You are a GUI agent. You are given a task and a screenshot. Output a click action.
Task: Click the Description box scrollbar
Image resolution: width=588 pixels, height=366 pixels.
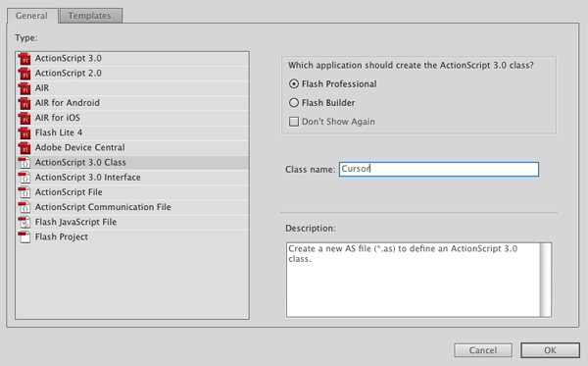[546, 280]
